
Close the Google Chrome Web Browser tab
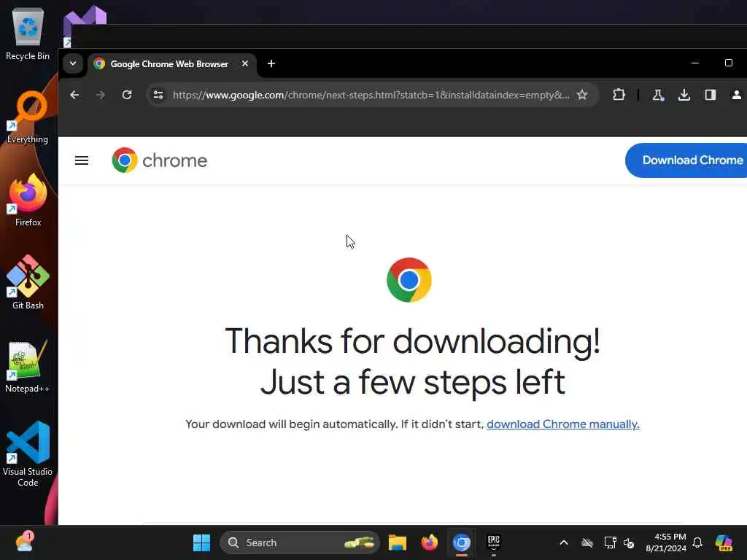coord(245,63)
